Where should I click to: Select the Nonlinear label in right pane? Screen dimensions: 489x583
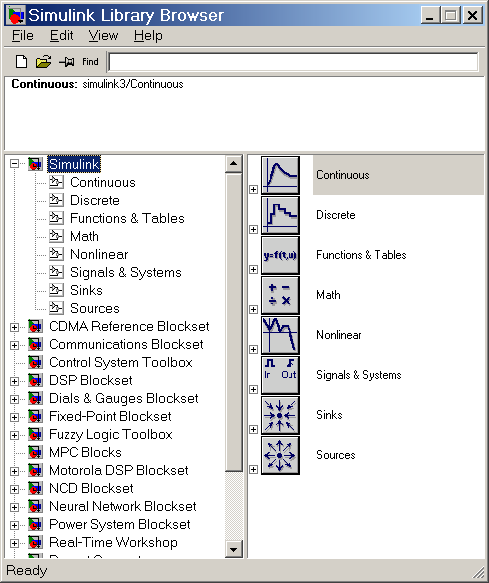click(x=339, y=335)
